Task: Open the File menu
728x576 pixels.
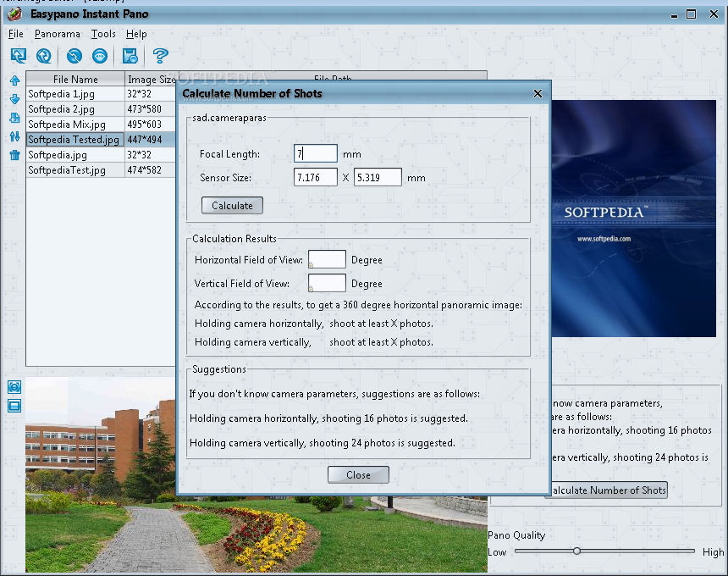Action: [16, 34]
